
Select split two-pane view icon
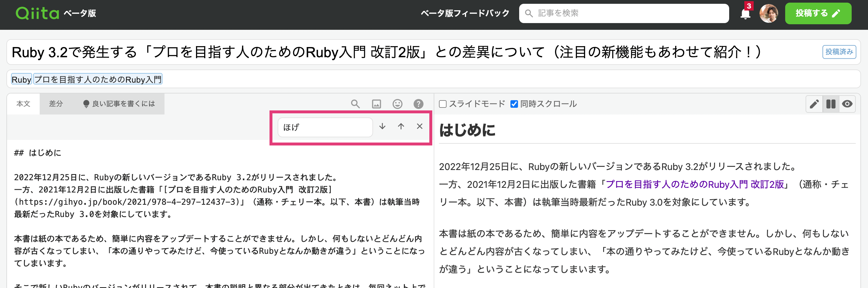(831, 104)
